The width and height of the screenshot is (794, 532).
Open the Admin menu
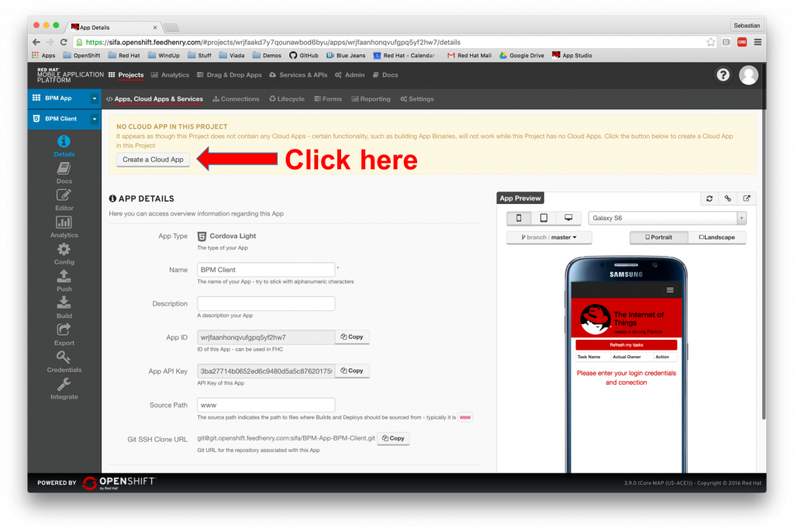350,75
